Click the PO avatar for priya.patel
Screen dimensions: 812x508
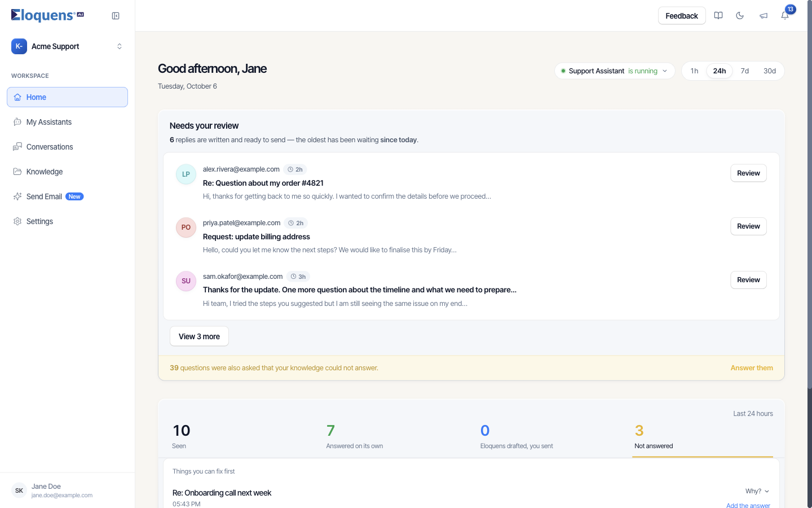[x=186, y=227]
